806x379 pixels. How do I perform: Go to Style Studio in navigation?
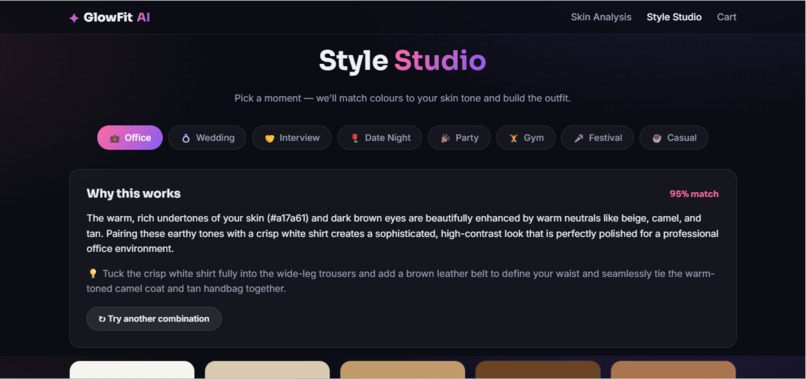tap(674, 17)
